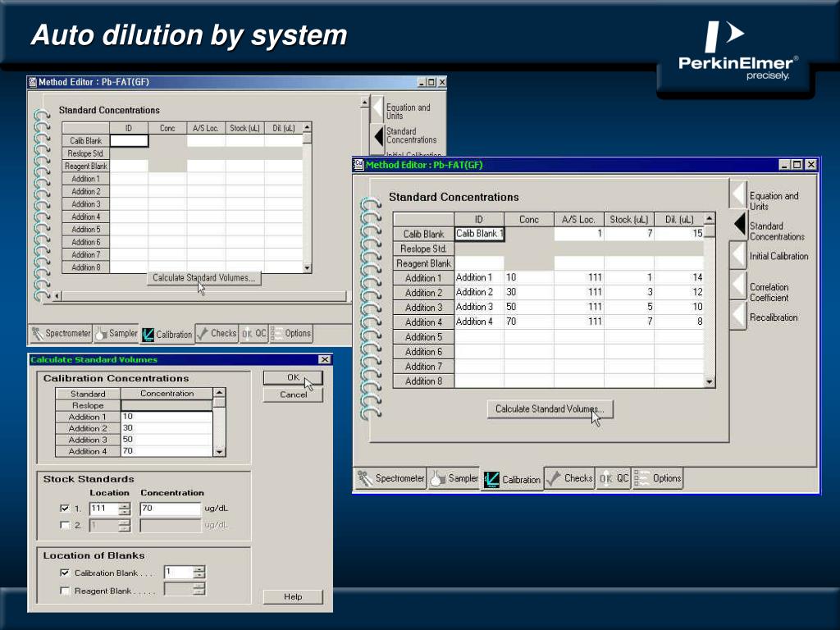Open QC tab in front Method Editor
840x630 pixels.
point(614,478)
